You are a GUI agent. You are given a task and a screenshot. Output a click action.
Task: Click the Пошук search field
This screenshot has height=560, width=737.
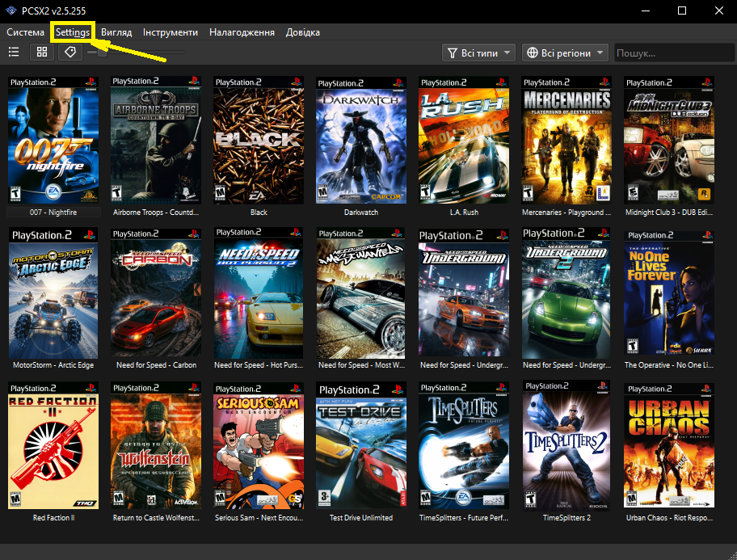(672, 53)
